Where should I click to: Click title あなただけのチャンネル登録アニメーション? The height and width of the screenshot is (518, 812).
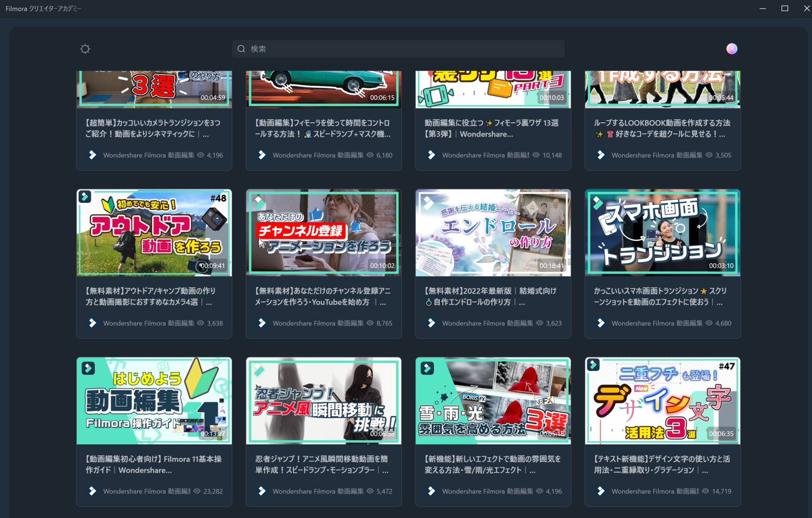pos(323,296)
